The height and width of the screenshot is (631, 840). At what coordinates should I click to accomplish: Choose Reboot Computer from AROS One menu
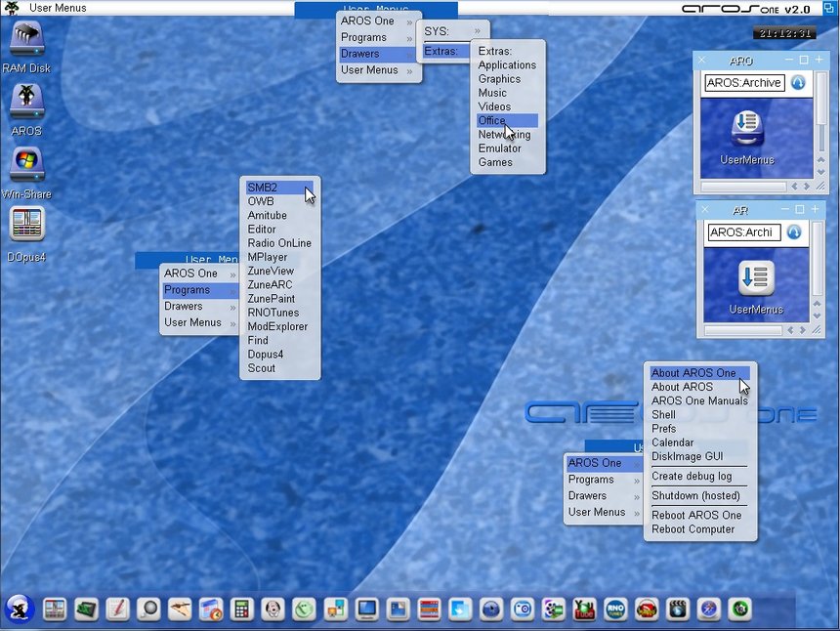point(693,529)
